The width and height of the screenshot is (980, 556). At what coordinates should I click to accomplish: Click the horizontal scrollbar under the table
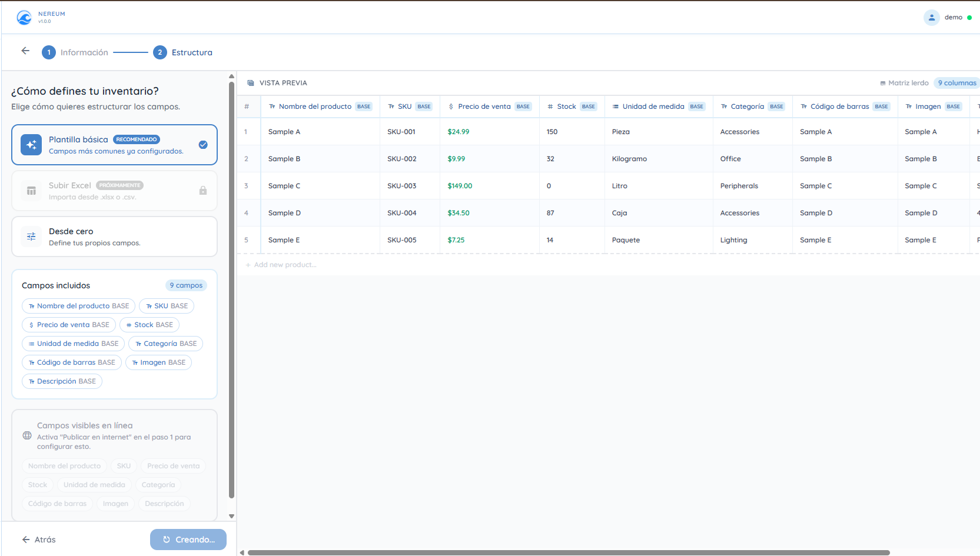click(x=569, y=552)
